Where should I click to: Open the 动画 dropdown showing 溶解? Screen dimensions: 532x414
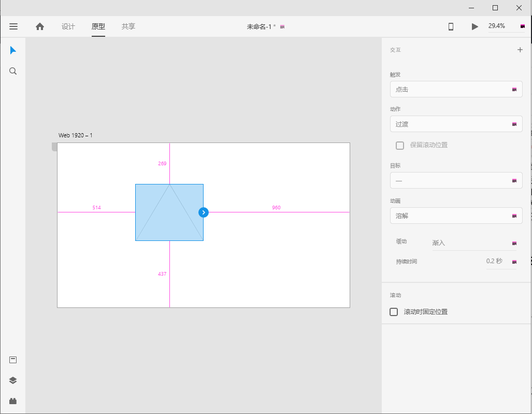pos(456,216)
